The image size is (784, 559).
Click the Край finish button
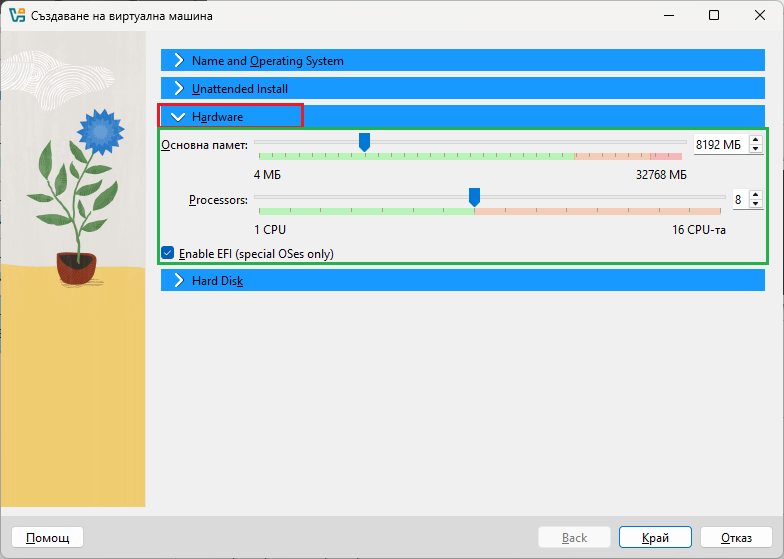655,538
